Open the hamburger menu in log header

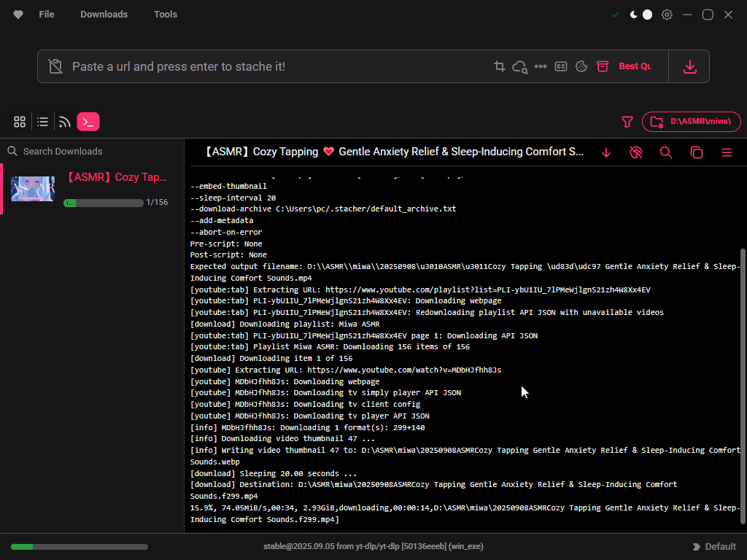[x=727, y=152]
